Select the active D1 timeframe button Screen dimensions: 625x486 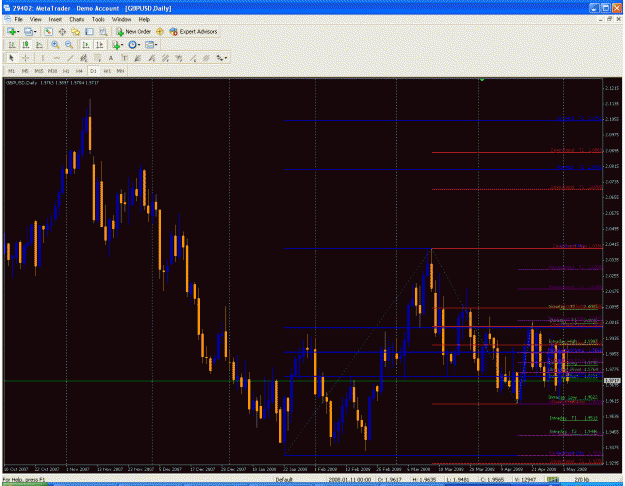coord(93,71)
